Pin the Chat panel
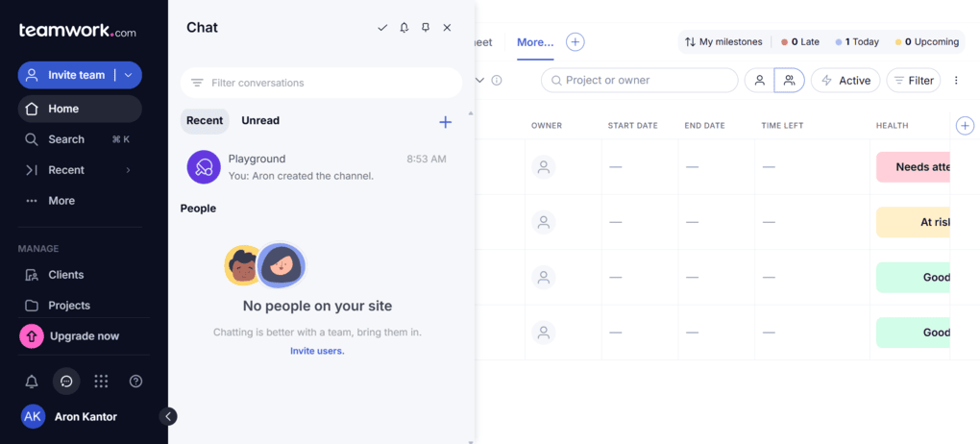The height and width of the screenshot is (444, 980). [426, 28]
